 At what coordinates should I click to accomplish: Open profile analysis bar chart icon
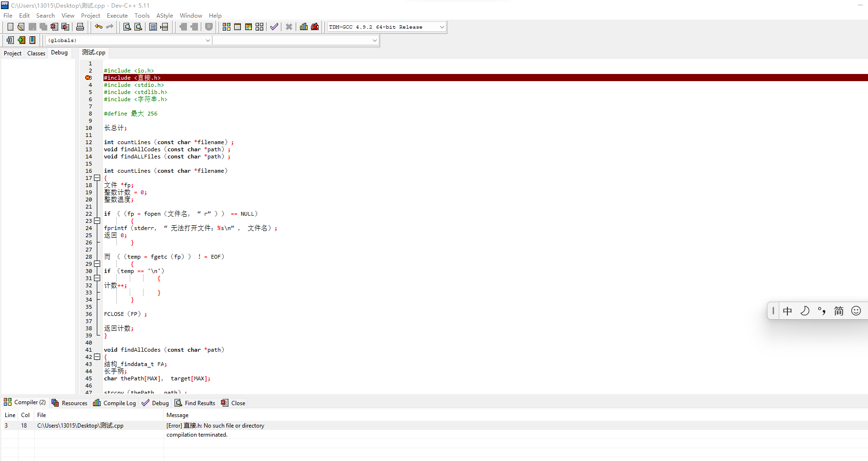tap(304, 27)
